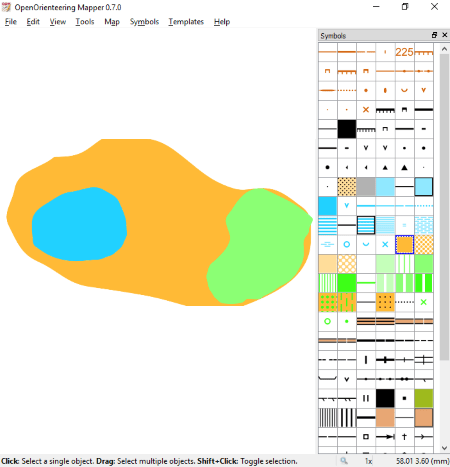Select the contour value 225 symbol
Image resolution: width=450 pixels, height=467 pixels.
(404, 52)
